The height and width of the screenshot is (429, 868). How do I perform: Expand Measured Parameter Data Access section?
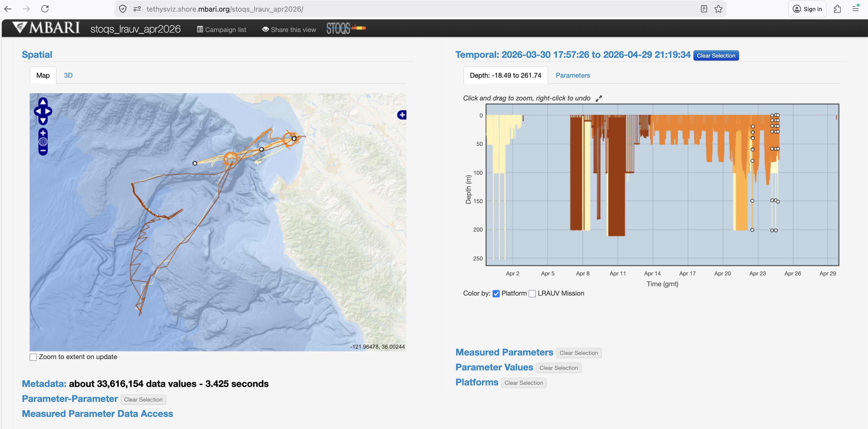pos(97,414)
